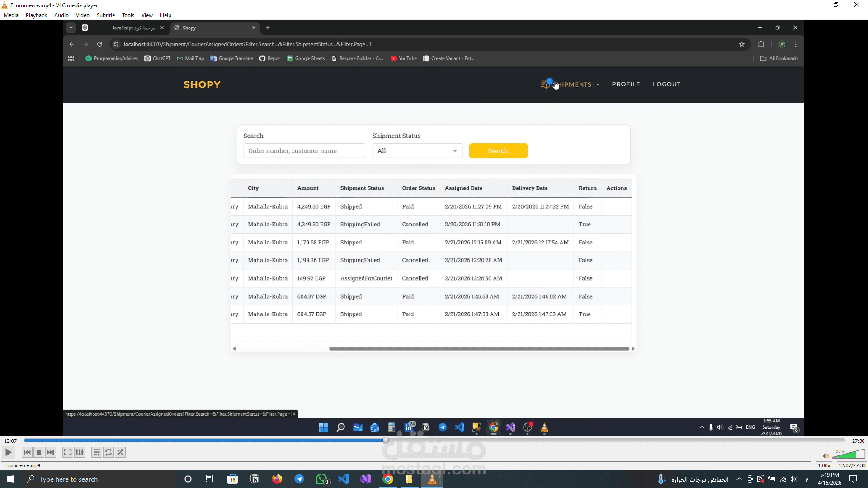
Task: Mute audio via VLC speaker icon
Action: click(x=826, y=456)
